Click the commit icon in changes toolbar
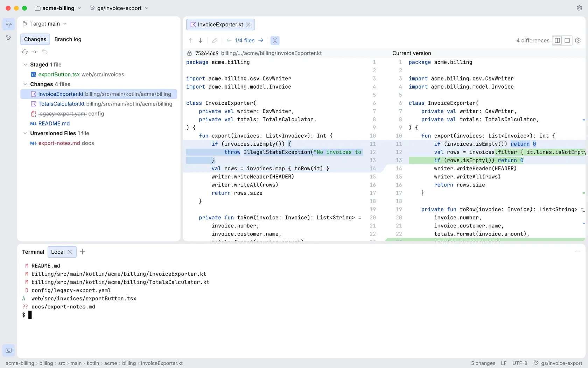 coord(35,52)
